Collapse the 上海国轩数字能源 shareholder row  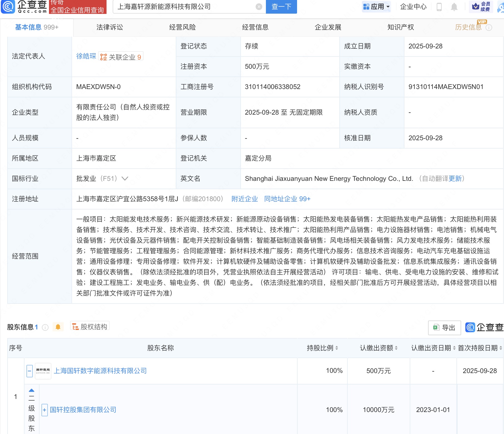pos(29,371)
